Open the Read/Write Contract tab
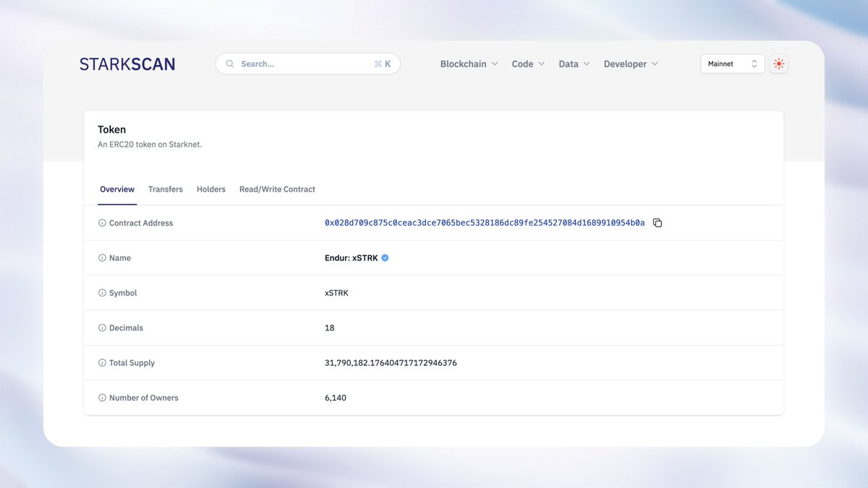 277,189
